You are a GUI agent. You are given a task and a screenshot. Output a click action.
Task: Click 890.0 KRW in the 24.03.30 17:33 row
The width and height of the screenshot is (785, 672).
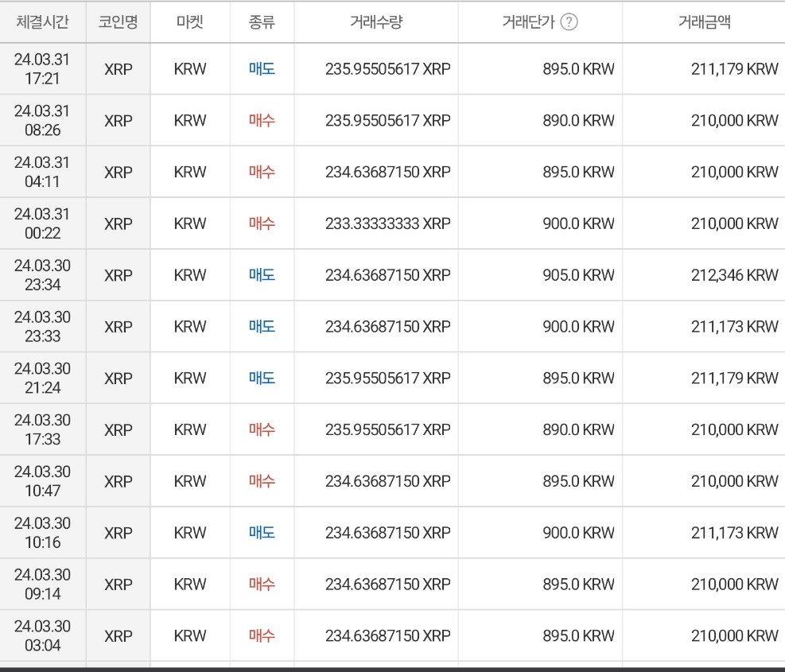coord(578,429)
